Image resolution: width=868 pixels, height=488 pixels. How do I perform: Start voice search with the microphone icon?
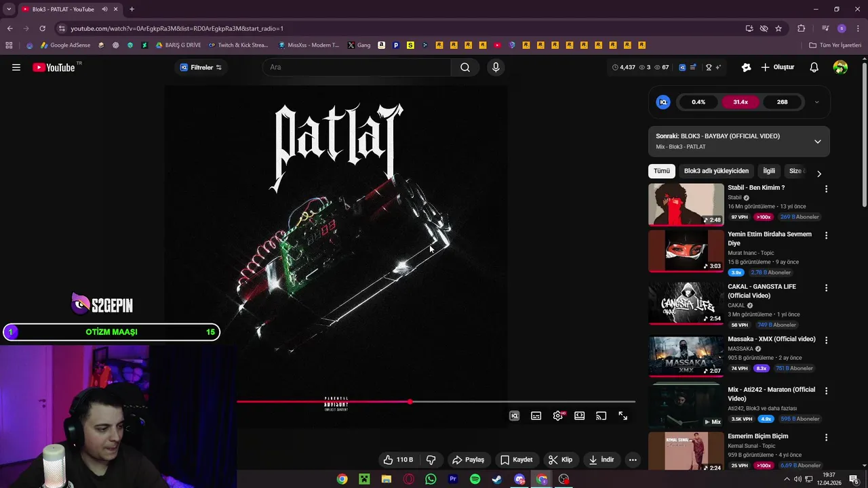coord(496,67)
